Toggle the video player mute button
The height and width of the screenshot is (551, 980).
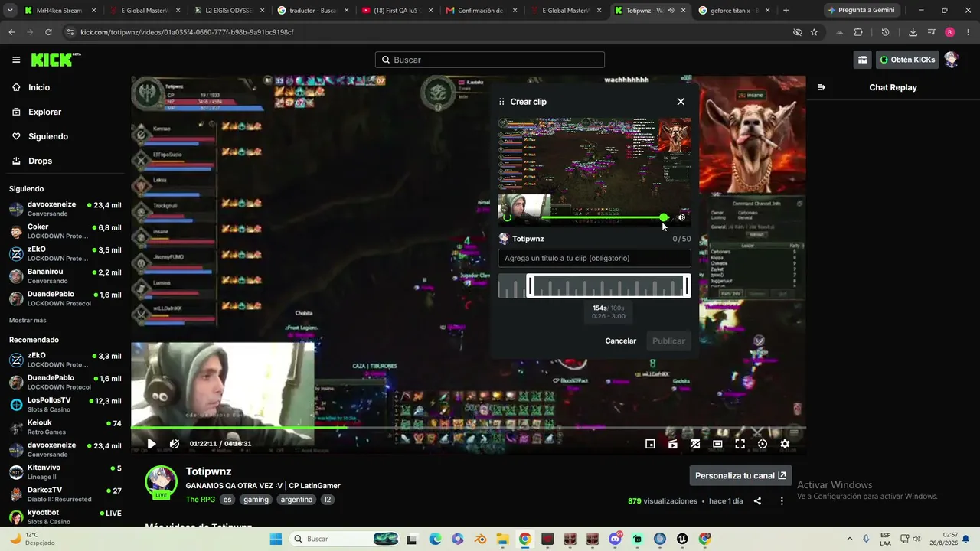coord(175,444)
